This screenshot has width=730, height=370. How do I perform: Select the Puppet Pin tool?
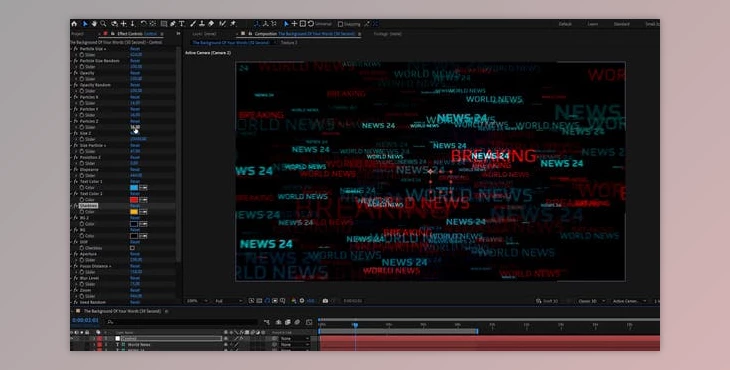[233, 24]
